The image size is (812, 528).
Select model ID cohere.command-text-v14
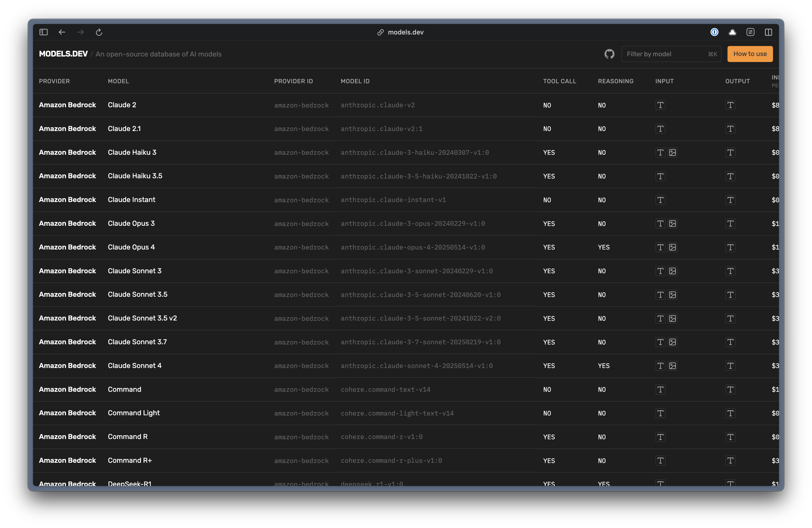(385, 389)
